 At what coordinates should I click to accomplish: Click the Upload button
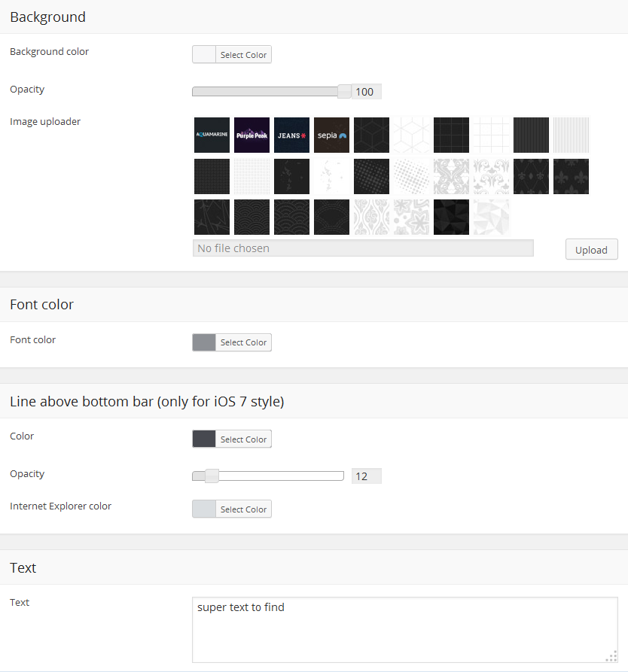(x=591, y=250)
